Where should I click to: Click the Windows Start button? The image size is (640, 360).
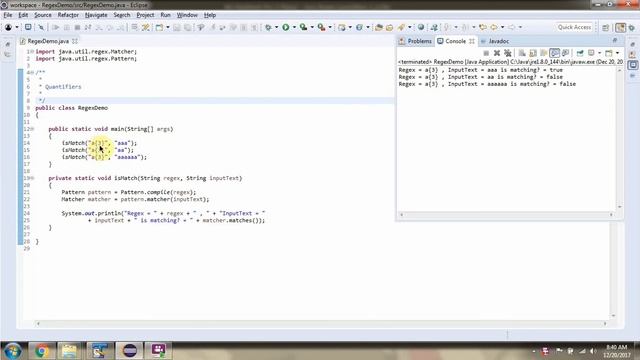(x=12, y=351)
